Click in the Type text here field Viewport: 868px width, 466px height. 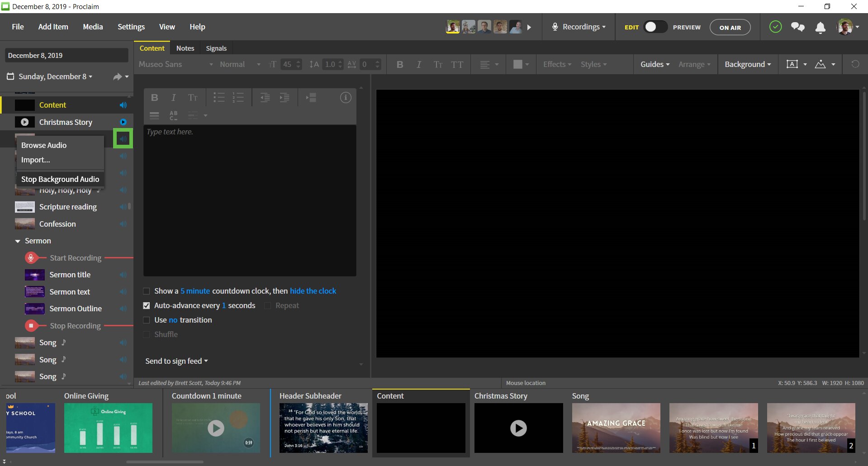[250, 200]
